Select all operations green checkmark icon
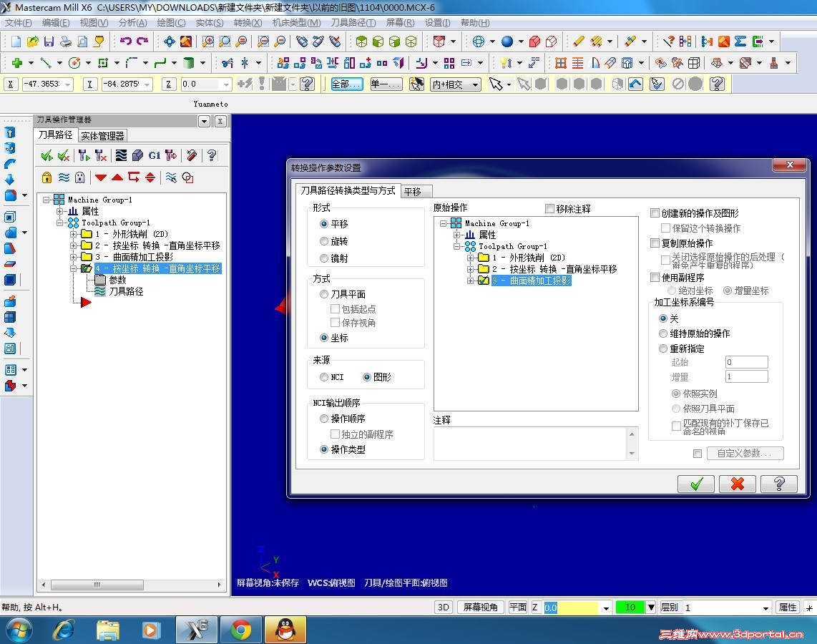Image resolution: width=817 pixels, height=644 pixels. (x=47, y=155)
